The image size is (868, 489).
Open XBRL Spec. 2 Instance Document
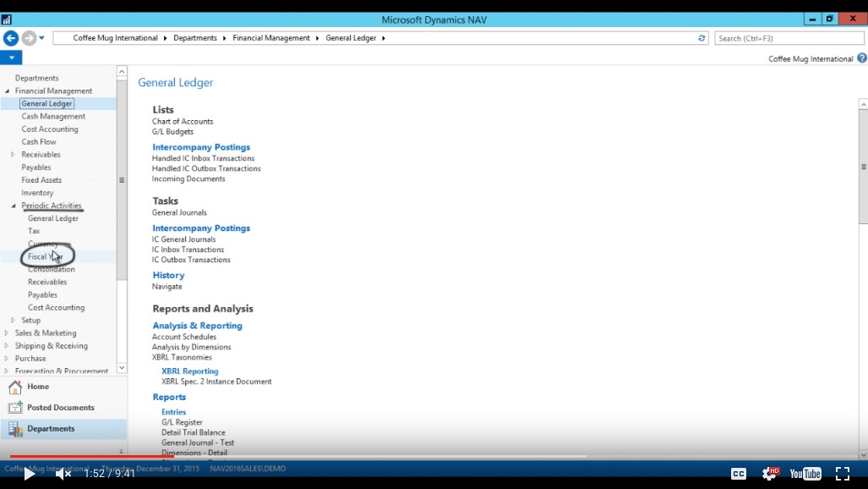pyautogui.click(x=216, y=382)
